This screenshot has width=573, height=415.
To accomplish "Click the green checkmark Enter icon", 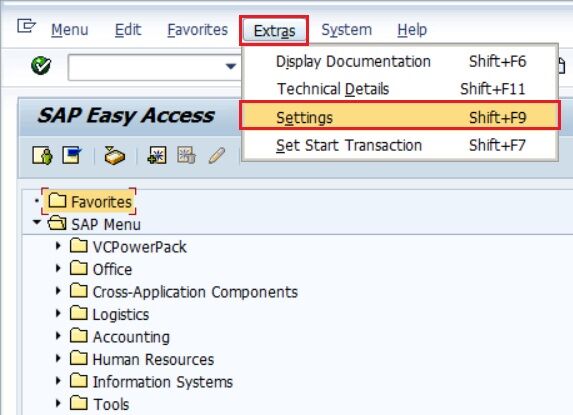I will 41,66.
